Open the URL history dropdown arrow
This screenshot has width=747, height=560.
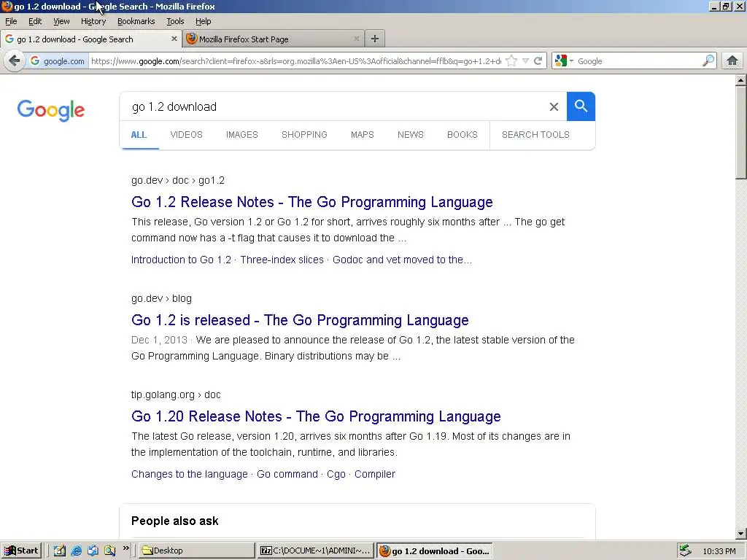click(525, 61)
